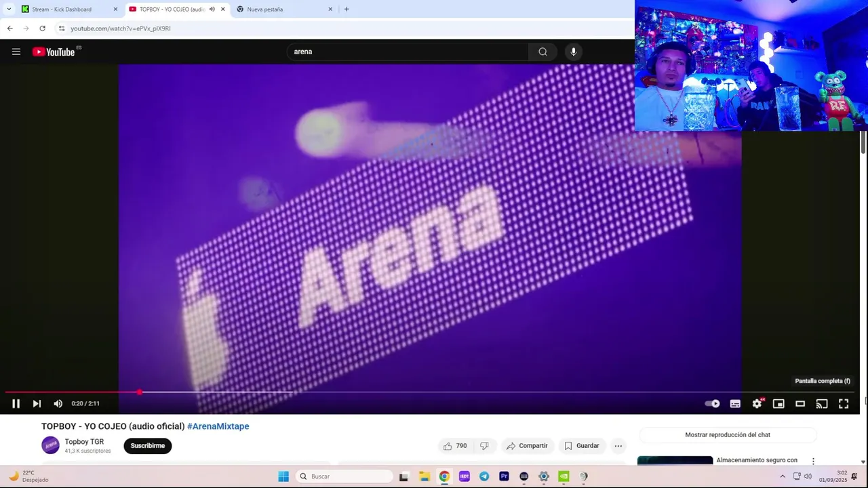Click the address bar URL
Image resolution: width=868 pixels, height=488 pixels.
121,28
